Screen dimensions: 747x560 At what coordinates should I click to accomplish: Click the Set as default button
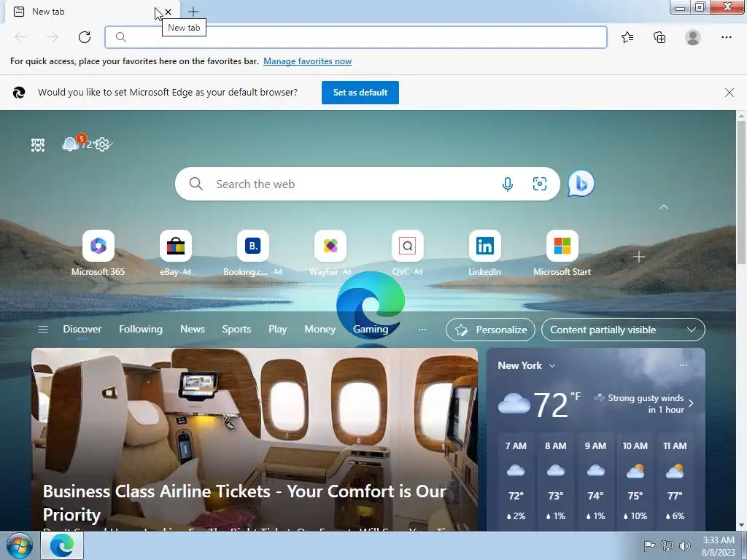[360, 93]
